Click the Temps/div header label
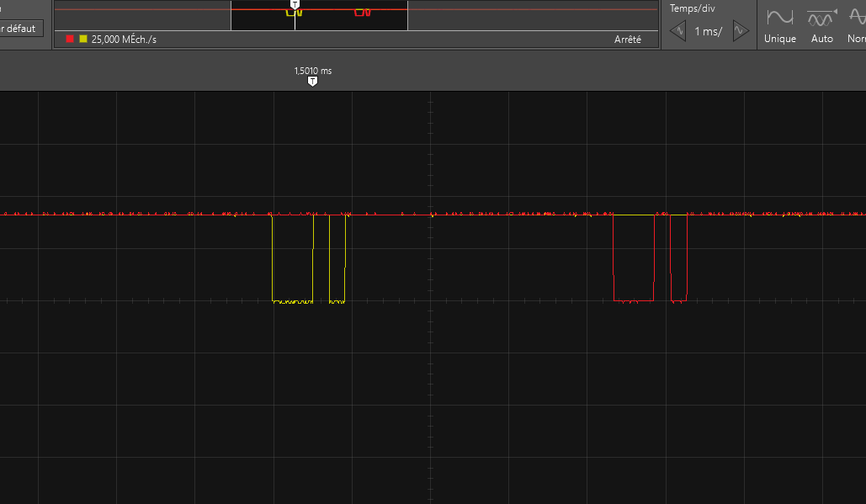The width and height of the screenshot is (866, 504). click(x=693, y=8)
